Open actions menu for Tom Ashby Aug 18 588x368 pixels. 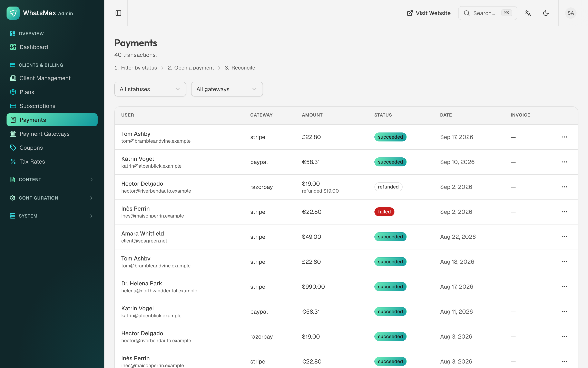[565, 262]
